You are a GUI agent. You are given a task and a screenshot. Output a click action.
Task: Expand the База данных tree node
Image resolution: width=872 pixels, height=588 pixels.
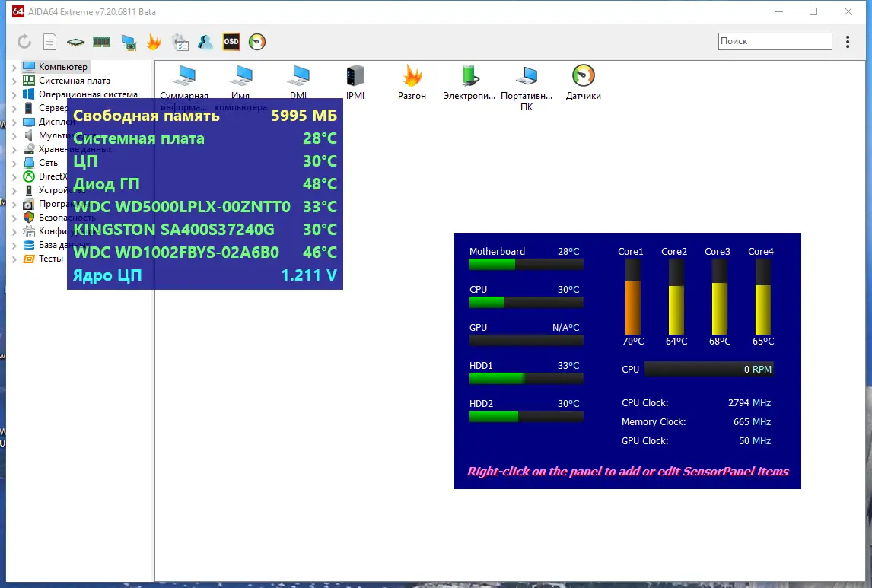pos(14,245)
